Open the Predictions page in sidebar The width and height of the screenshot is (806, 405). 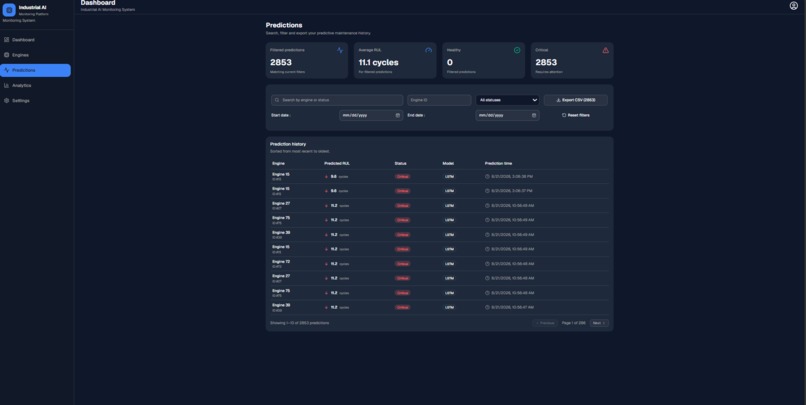(35, 70)
